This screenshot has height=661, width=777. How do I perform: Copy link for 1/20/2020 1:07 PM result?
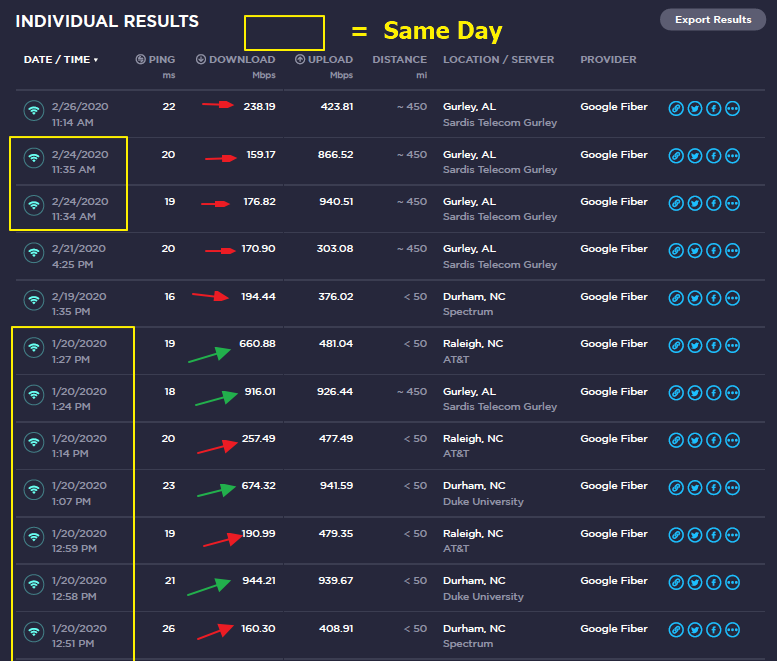[x=676, y=488]
